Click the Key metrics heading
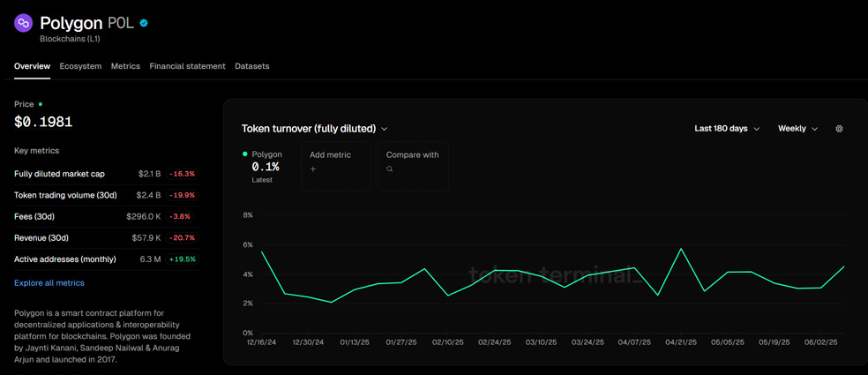 (36, 151)
